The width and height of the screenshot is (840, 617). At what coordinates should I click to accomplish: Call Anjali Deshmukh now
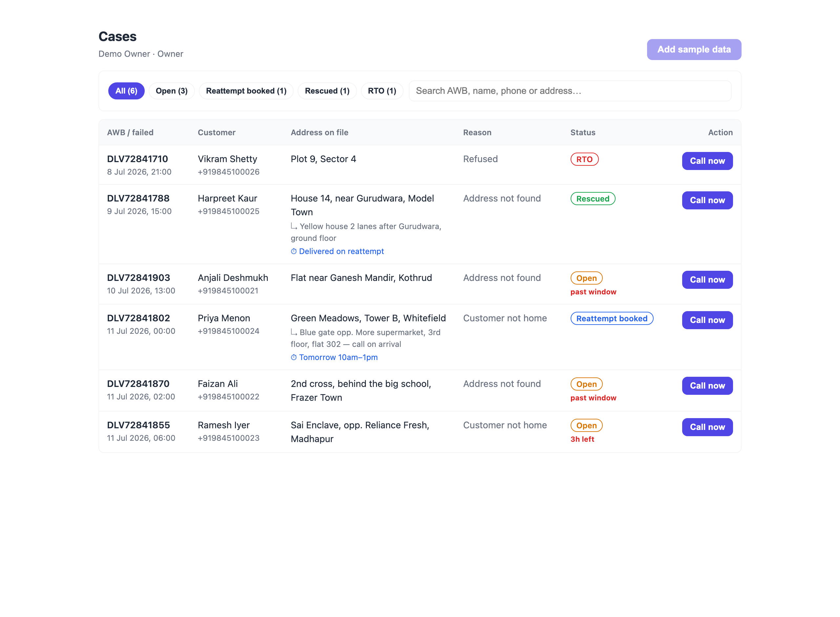point(707,280)
